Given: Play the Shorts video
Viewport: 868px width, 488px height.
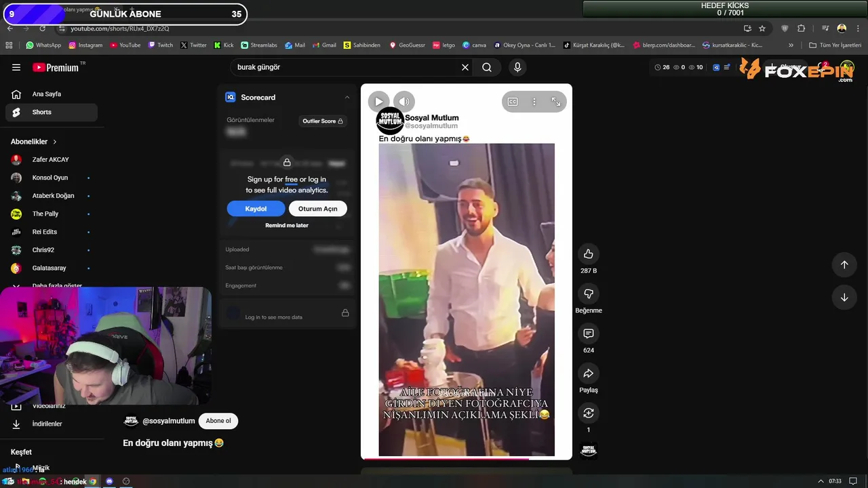Looking at the screenshot, I should 378,102.
